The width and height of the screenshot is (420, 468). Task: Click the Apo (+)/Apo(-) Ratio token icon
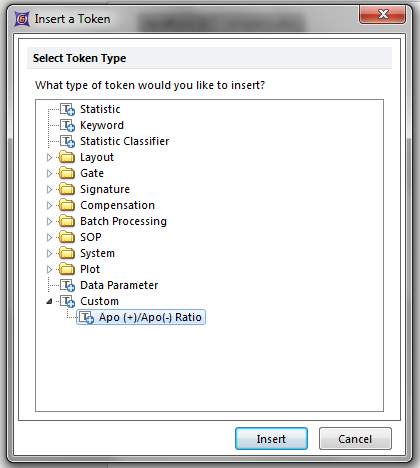[x=86, y=317]
